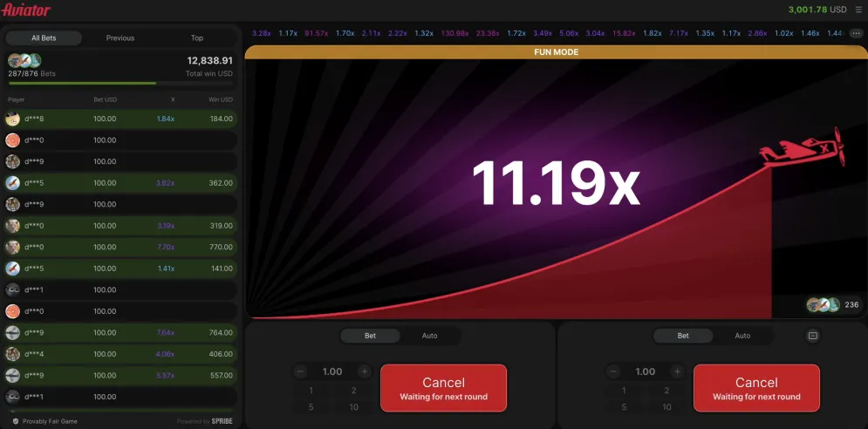Screen dimensions: 868x429
Task: Click avatar of d***4 with 406.00 win
Action: (x=13, y=354)
